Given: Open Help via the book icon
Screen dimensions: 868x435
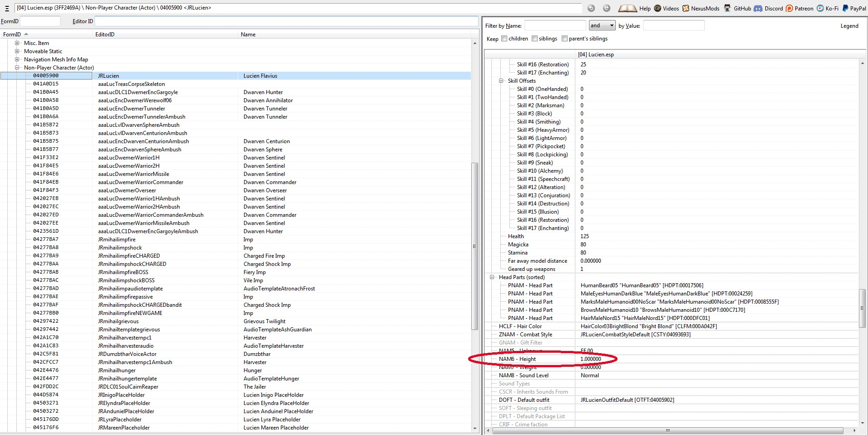Looking at the screenshot, I should point(634,8).
